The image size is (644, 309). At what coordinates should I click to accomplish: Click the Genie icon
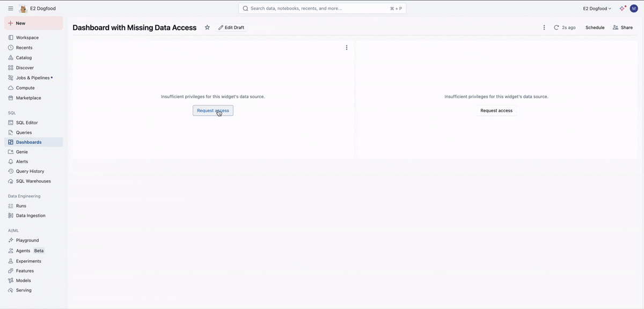[11, 152]
